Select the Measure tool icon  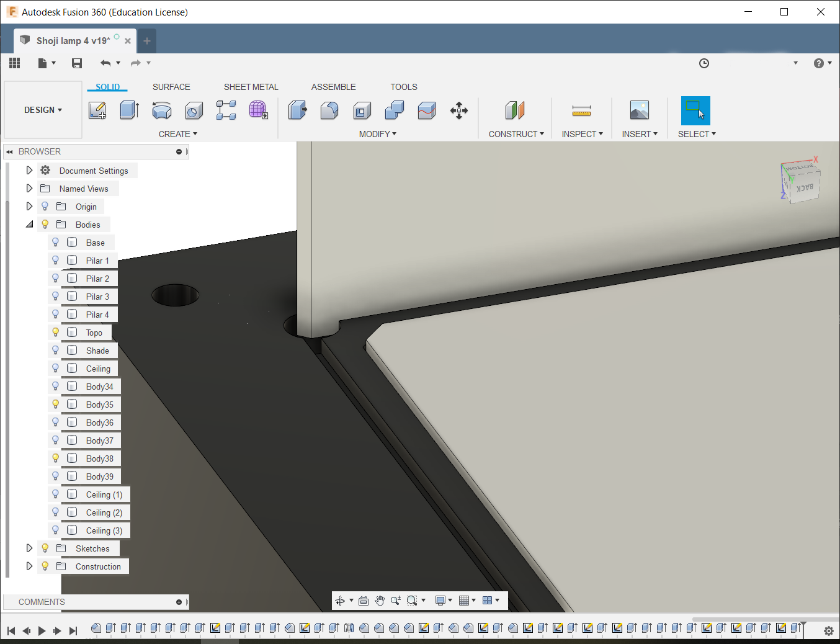tap(581, 110)
